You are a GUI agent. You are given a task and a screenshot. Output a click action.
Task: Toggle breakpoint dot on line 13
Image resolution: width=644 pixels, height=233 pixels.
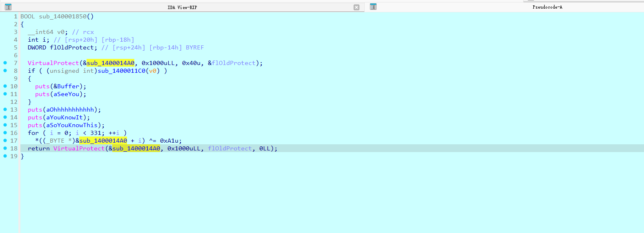5,110
